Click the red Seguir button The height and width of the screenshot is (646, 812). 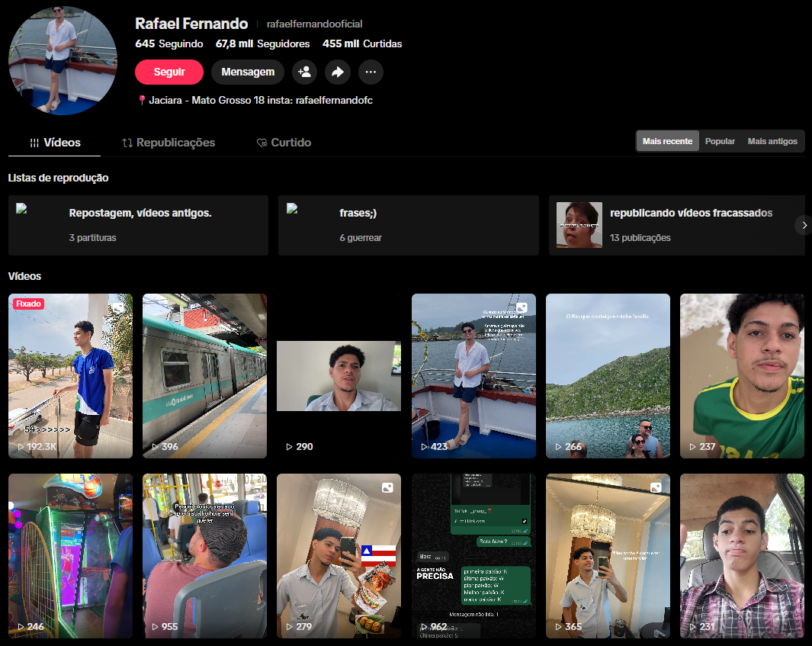click(x=169, y=72)
